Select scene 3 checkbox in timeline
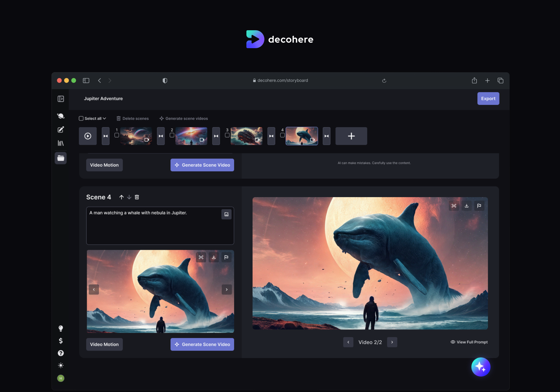The image size is (560, 392). pos(227,135)
